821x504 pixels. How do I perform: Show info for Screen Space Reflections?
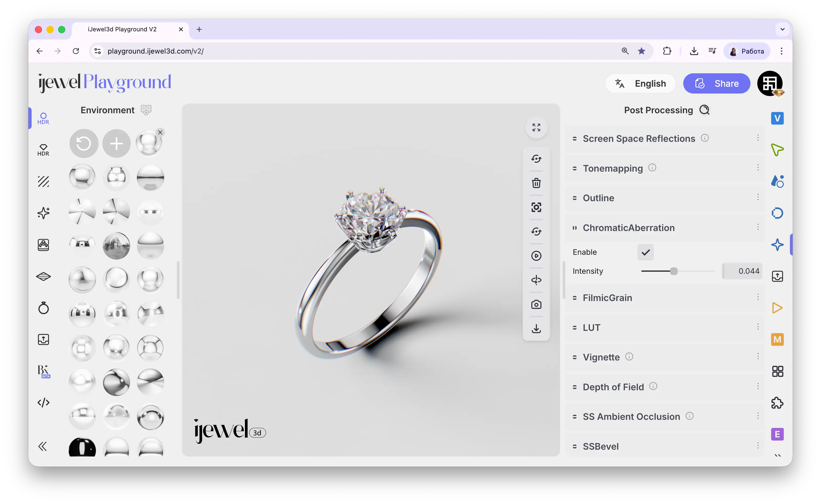click(704, 138)
